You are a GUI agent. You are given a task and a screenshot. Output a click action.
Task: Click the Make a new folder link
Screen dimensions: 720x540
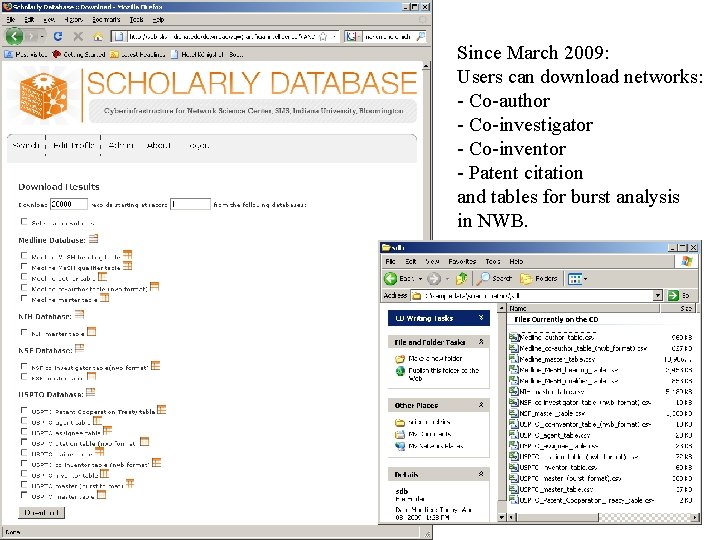click(435, 358)
